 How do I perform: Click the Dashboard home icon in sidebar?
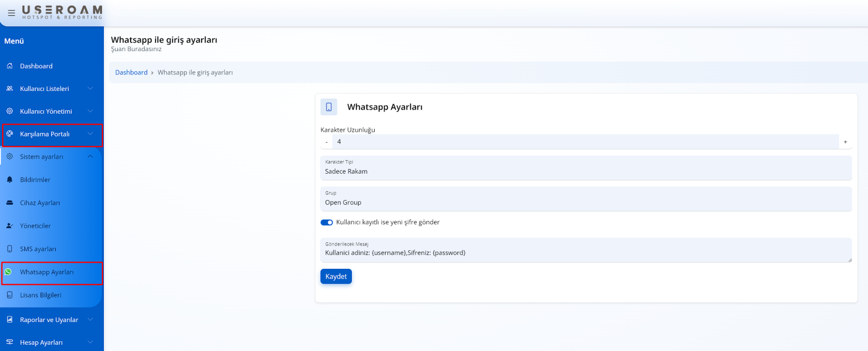pos(10,66)
